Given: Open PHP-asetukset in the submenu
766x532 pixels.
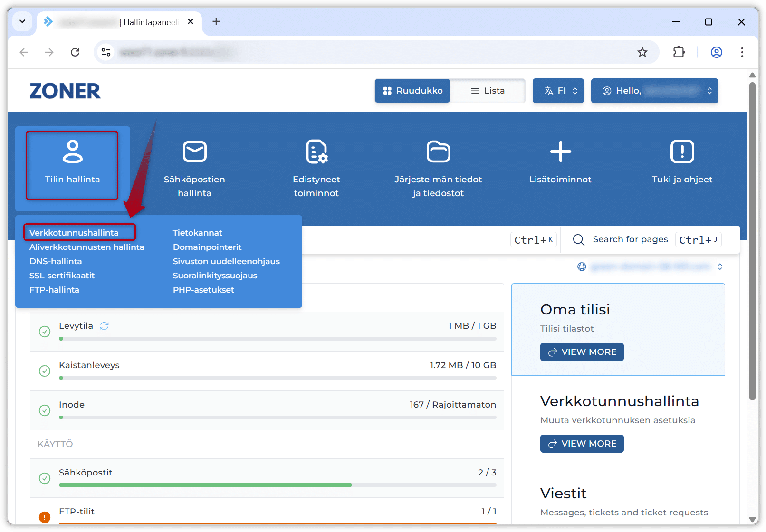Looking at the screenshot, I should pyautogui.click(x=203, y=290).
